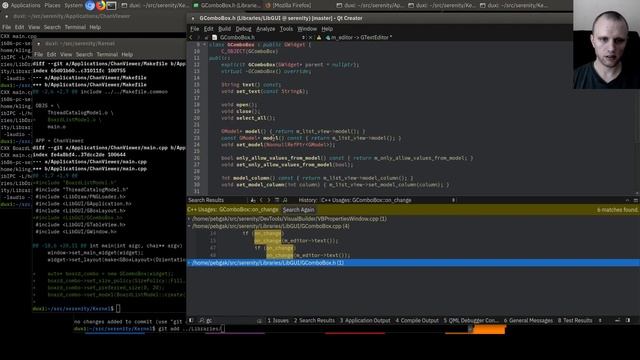Click the locator search icon in status bar
This screenshot has width=640, height=360.
pos(202,320)
